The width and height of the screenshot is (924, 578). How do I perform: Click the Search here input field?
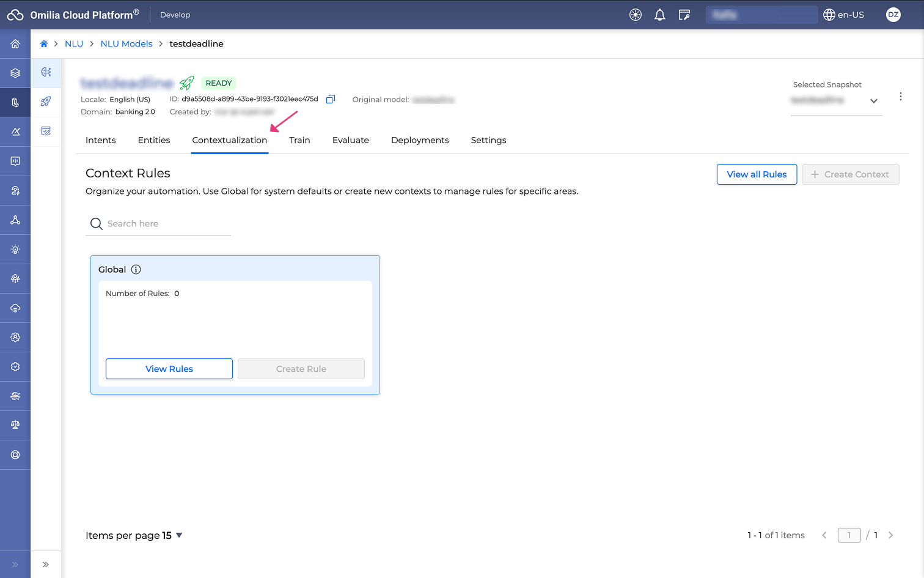[165, 224]
